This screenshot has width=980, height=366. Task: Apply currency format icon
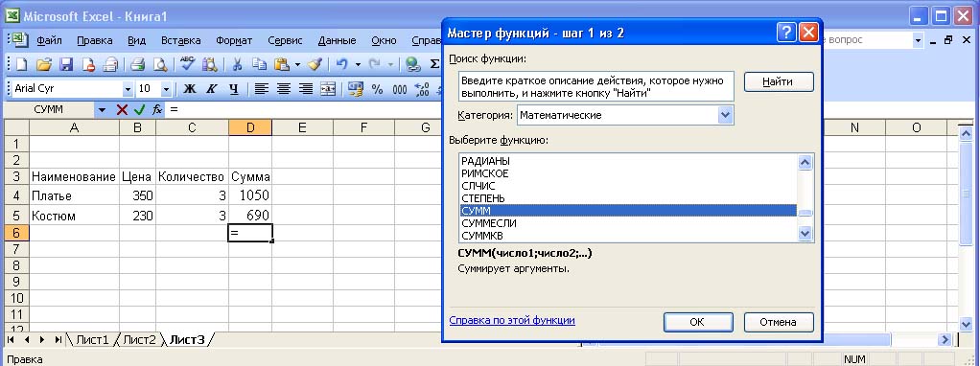click(357, 89)
